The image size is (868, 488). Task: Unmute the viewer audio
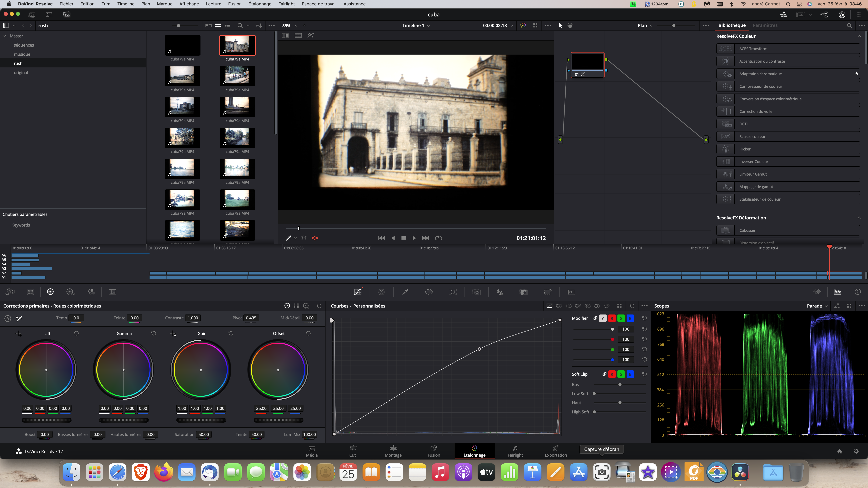coord(315,238)
